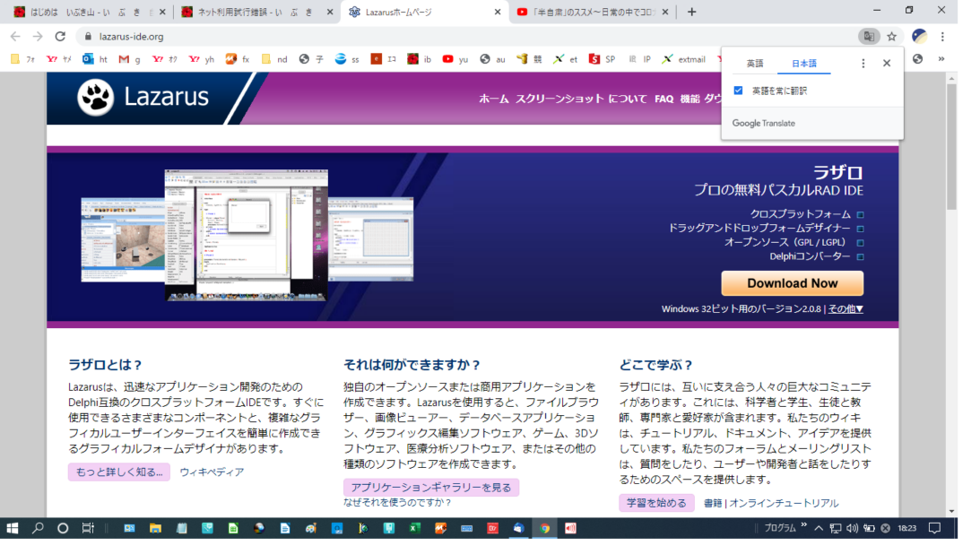
Task: Switch translation to English '英語' tab
Action: click(755, 63)
